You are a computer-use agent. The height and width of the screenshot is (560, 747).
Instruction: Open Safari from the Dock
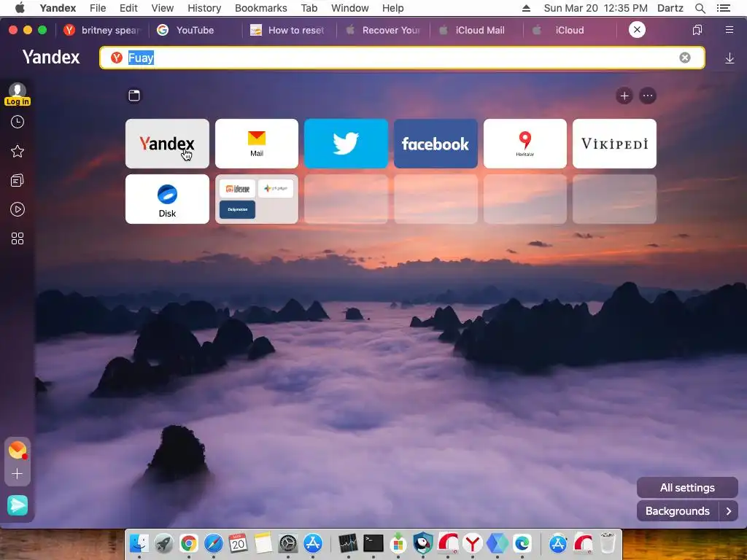(x=214, y=542)
